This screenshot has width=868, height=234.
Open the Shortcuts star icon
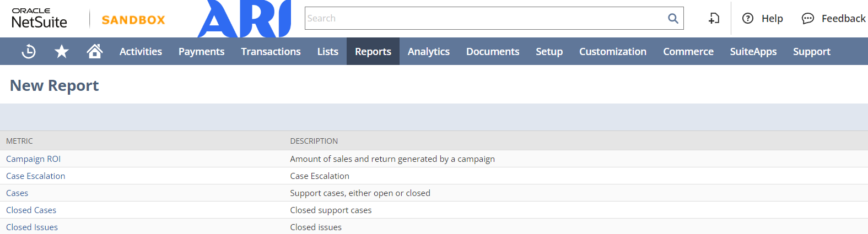pos(62,52)
